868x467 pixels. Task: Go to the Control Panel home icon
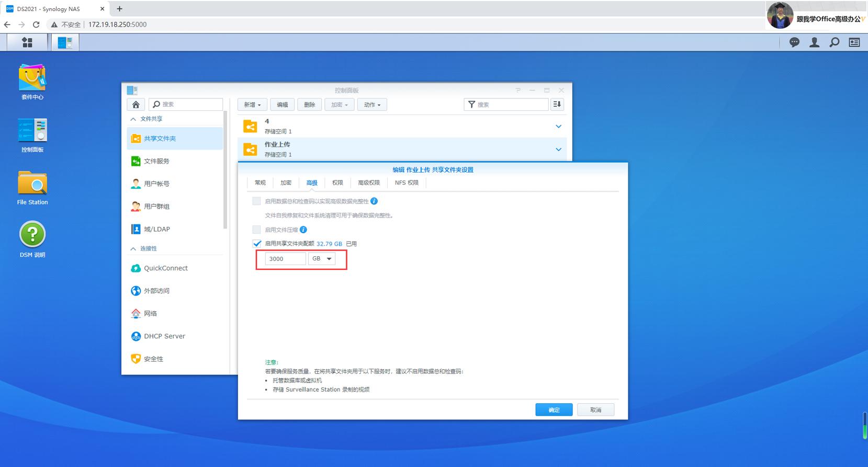(136, 105)
